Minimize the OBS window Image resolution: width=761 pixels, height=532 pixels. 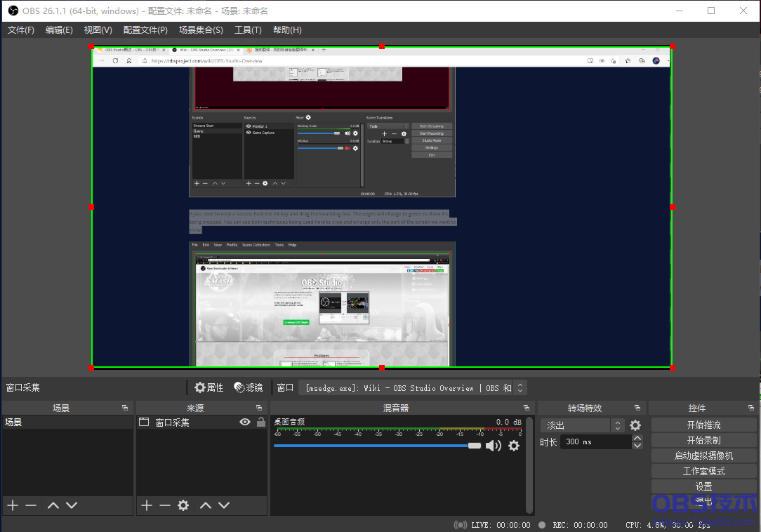(x=680, y=11)
